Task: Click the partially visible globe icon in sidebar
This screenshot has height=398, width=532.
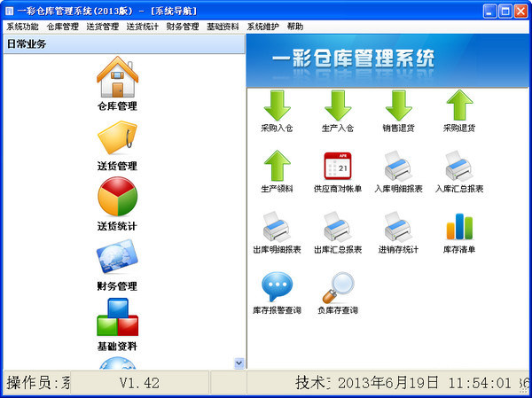Action: [x=117, y=363]
